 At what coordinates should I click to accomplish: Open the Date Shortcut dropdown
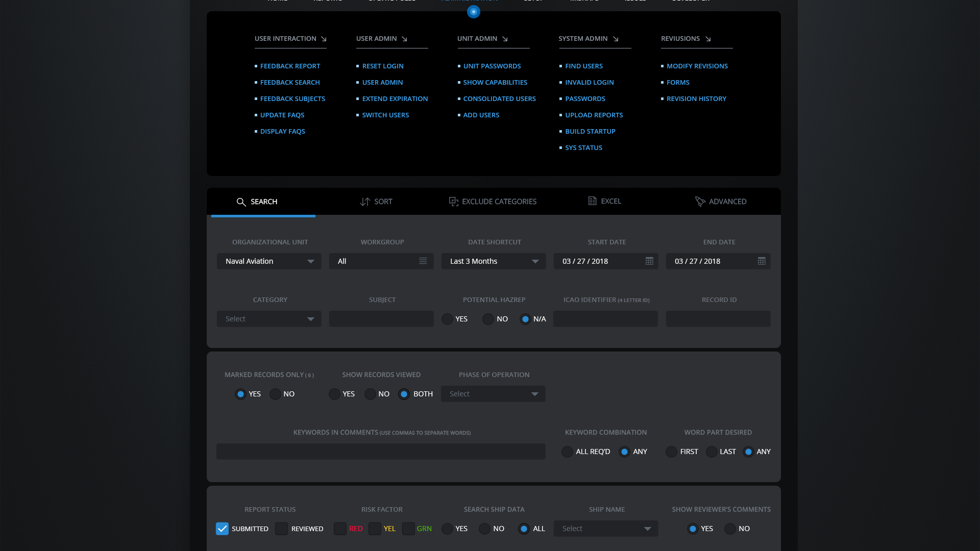pos(494,261)
